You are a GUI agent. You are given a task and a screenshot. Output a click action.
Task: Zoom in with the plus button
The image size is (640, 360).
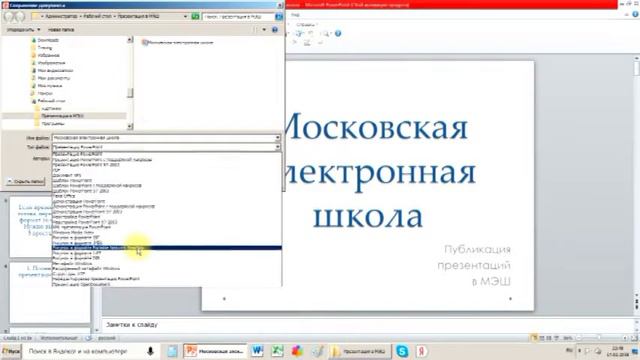click(625, 338)
